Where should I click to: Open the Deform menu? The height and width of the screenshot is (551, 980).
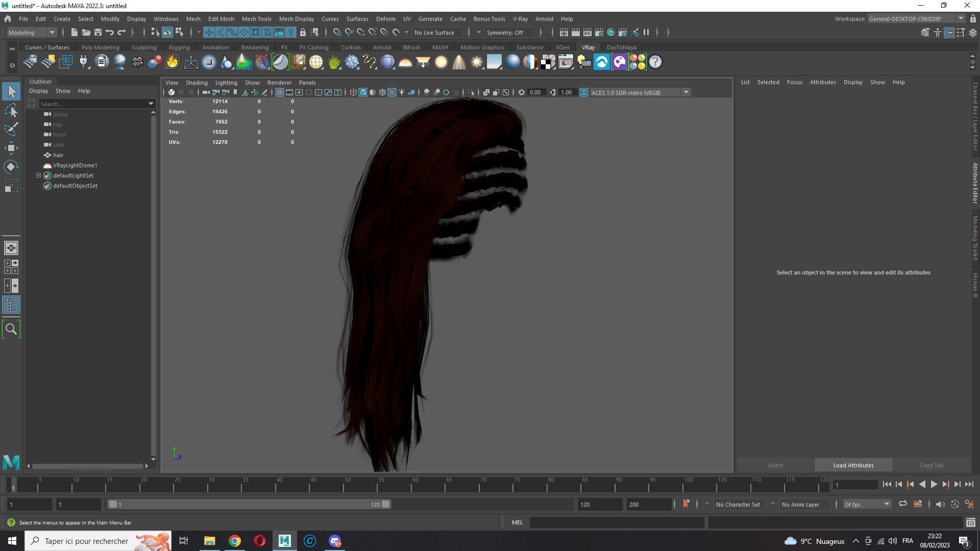[x=385, y=19]
